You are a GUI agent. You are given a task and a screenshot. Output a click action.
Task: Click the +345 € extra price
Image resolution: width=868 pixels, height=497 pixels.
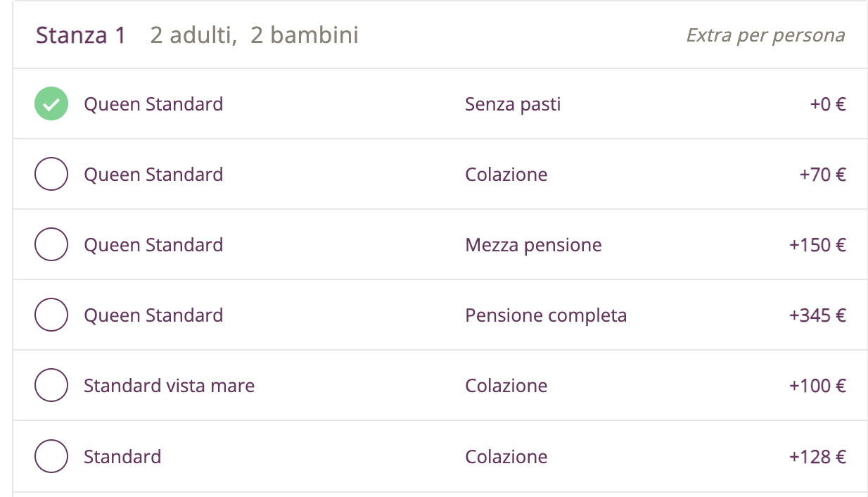(x=817, y=315)
